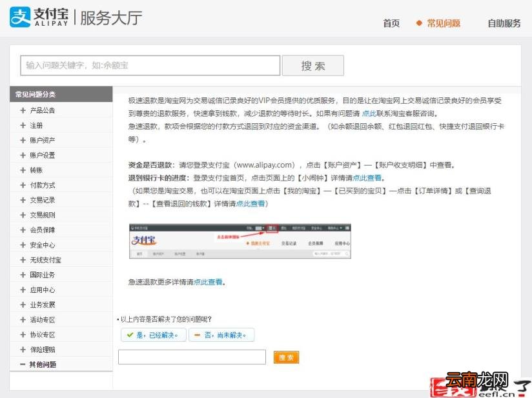Expand the 协议专区 category plus icon
Screen dimensions: 532x398
[23, 335]
